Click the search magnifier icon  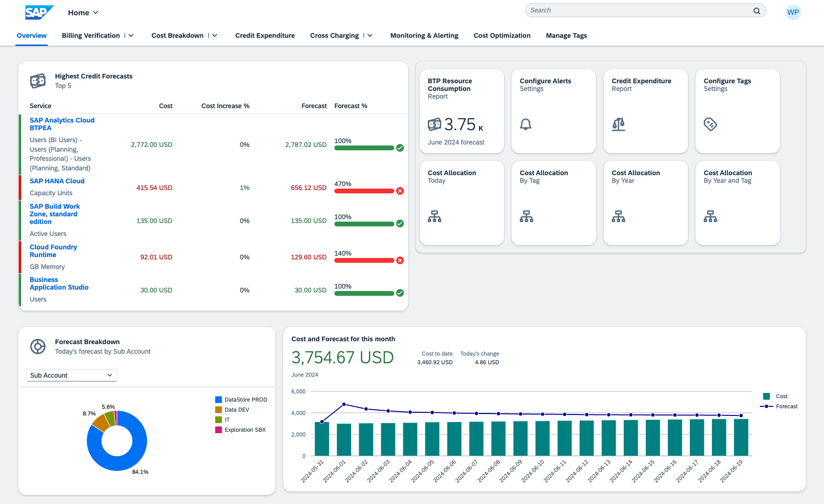757,11
